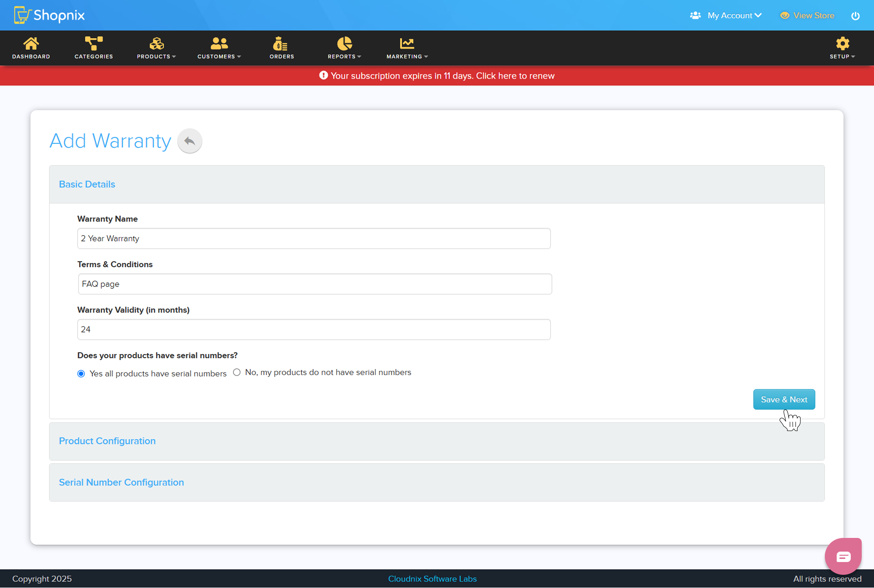Image resolution: width=874 pixels, height=588 pixels.
Task: Click the Copyright 2025 footer text
Action: pyautogui.click(x=42, y=579)
